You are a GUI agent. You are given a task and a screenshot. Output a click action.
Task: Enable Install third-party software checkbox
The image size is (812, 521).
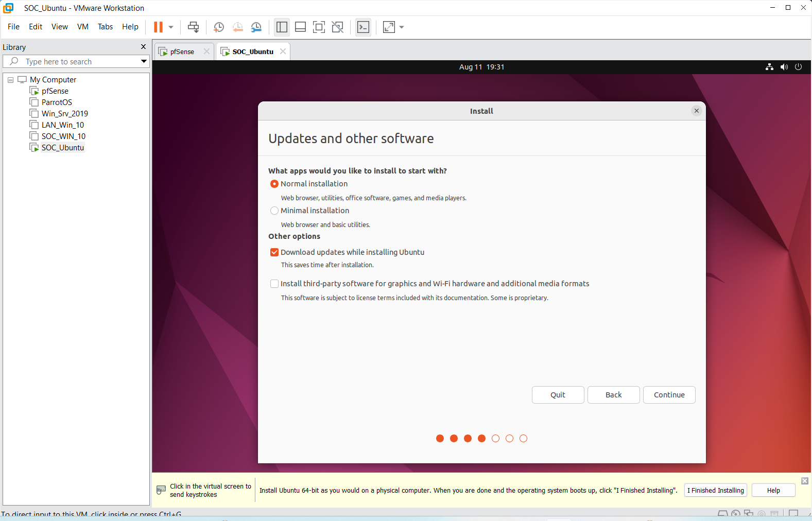(274, 284)
